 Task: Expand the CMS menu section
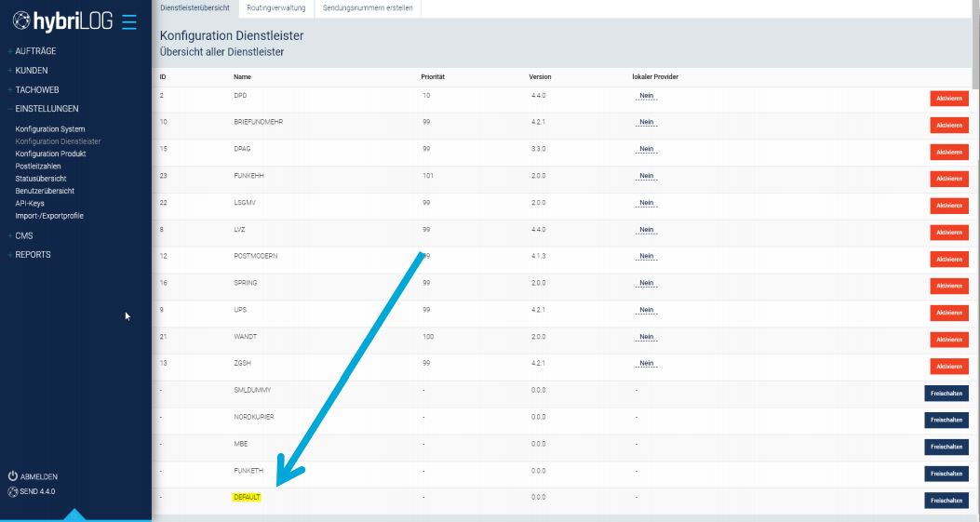pos(24,235)
